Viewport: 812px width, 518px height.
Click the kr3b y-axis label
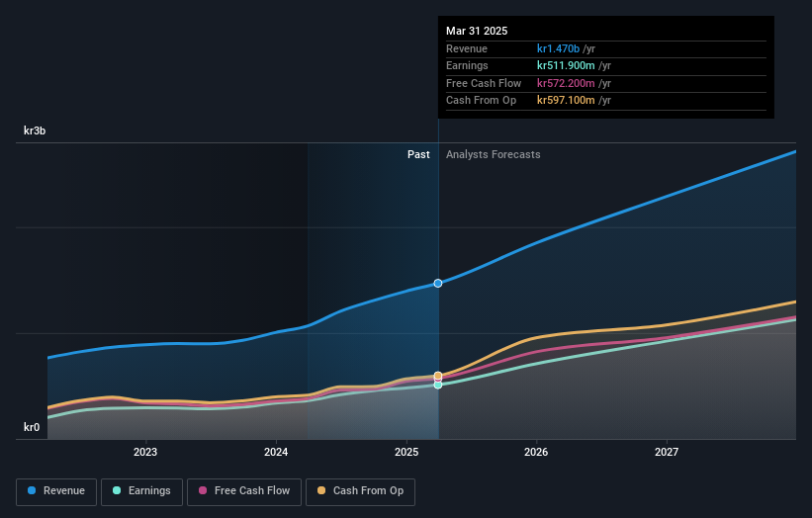click(x=35, y=130)
